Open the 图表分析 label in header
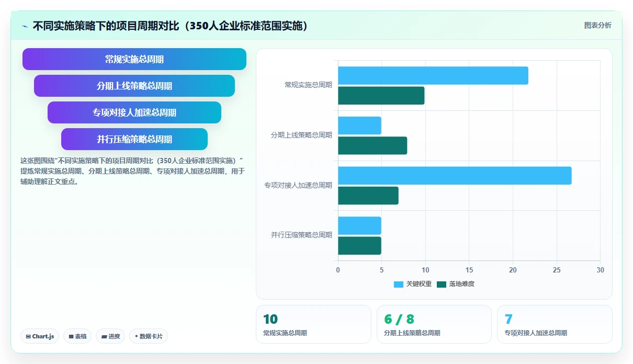The height and width of the screenshot is (364, 633). (x=597, y=25)
